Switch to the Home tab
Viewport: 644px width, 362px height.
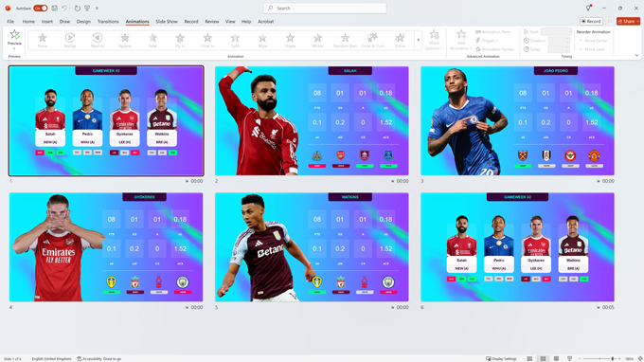click(28, 22)
